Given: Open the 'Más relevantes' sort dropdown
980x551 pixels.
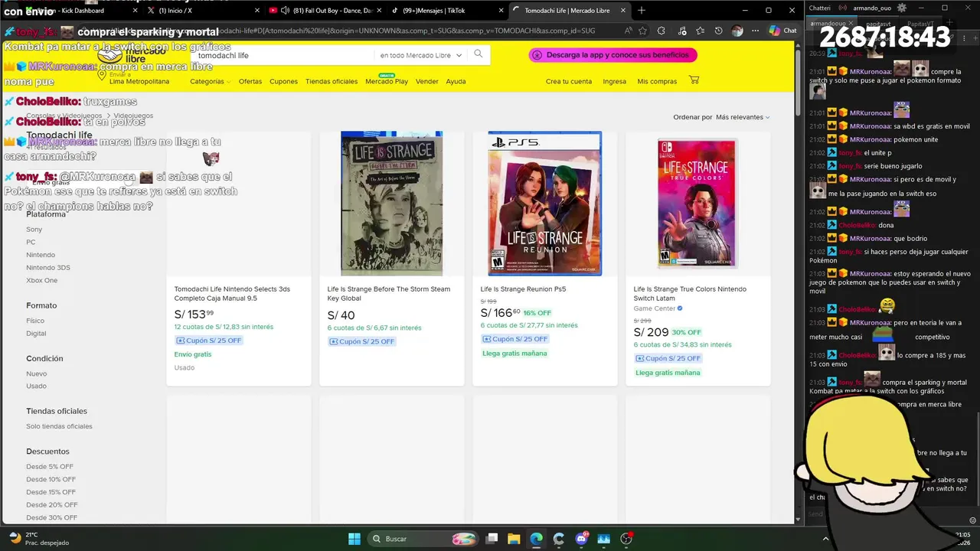Looking at the screenshot, I should (x=743, y=117).
